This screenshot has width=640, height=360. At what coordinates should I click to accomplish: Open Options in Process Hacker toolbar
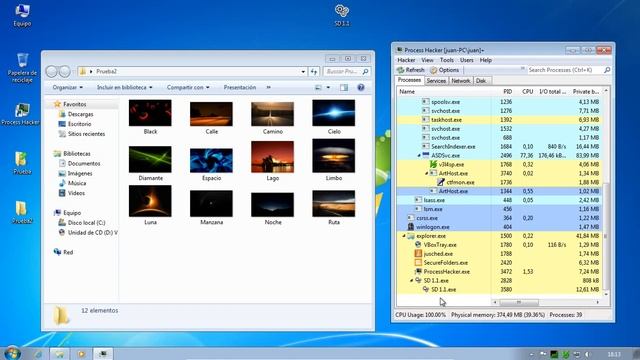[x=445, y=70]
